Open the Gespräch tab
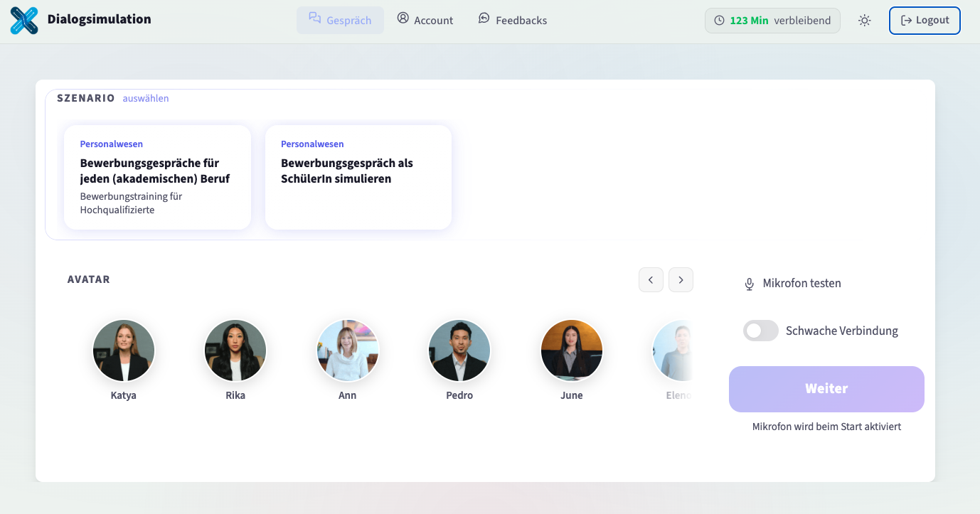This screenshot has width=980, height=514. point(340,20)
